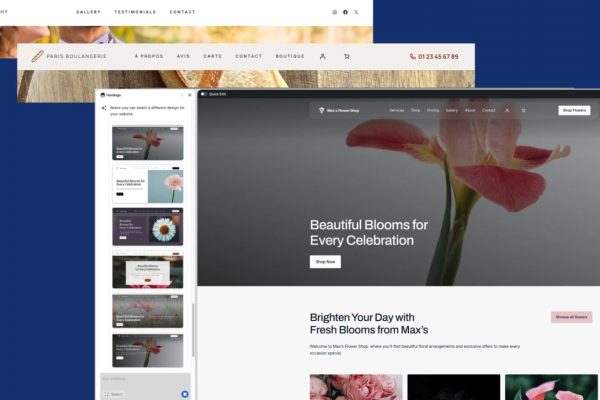Open Services in Max's Flower Shop menu
The height and width of the screenshot is (400, 600).
tap(397, 110)
